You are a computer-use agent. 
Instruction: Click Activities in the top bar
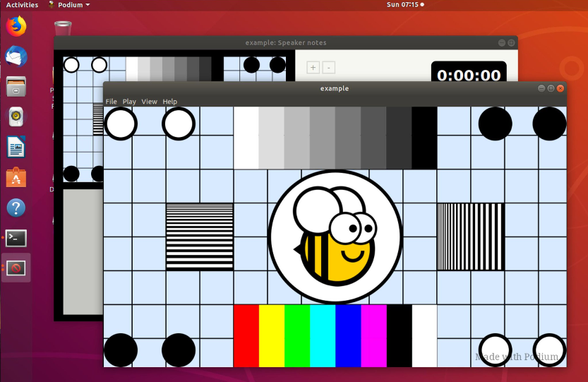(22, 5)
